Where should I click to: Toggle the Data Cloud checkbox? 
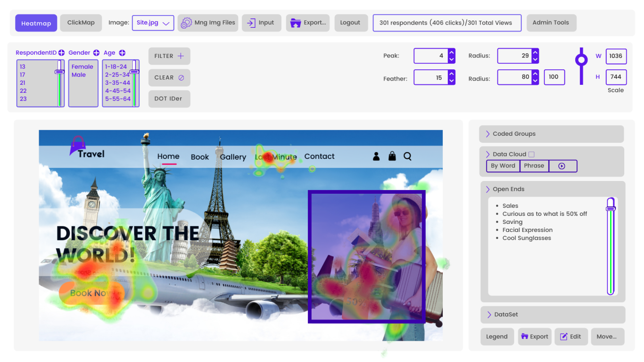(x=532, y=154)
